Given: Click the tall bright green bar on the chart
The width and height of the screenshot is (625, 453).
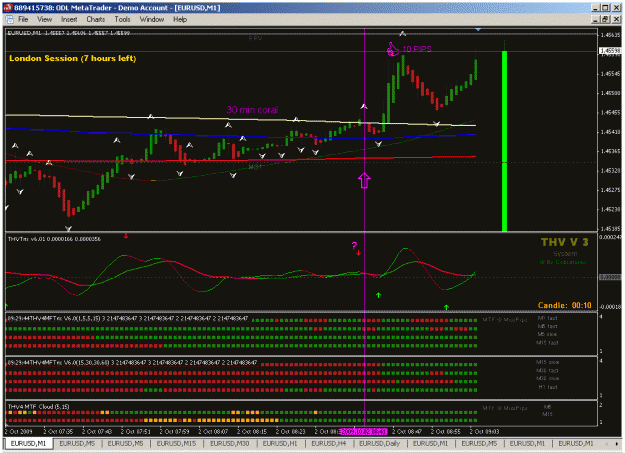Looking at the screenshot, I should coord(504,141).
